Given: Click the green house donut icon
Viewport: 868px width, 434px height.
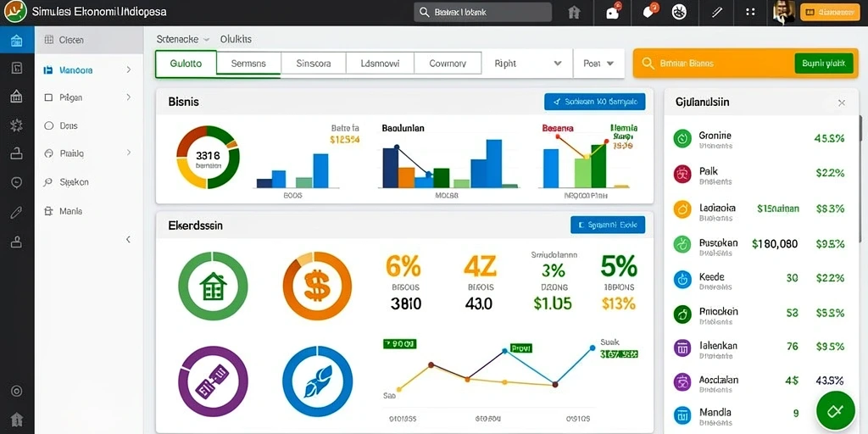Looking at the screenshot, I should (x=213, y=287).
